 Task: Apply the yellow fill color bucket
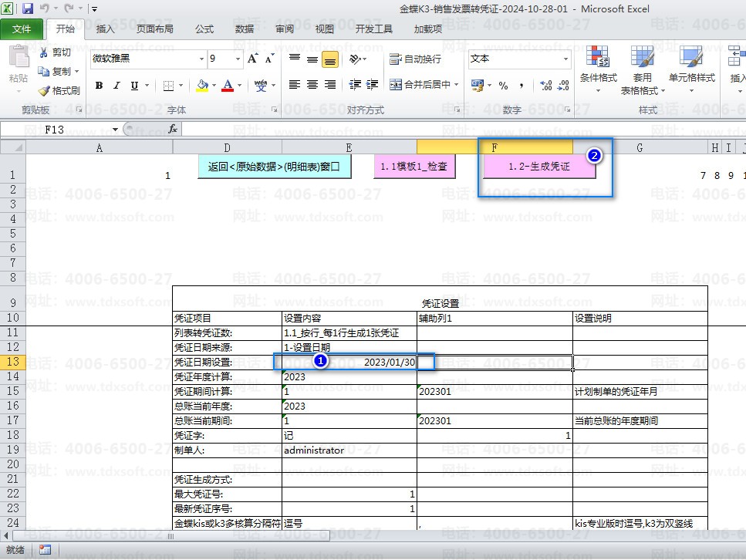pos(202,85)
